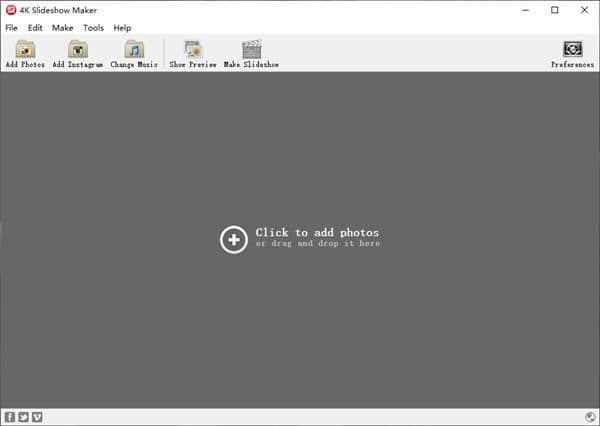Start Make Slideshow with the clapperboard icon

[x=251, y=49]
